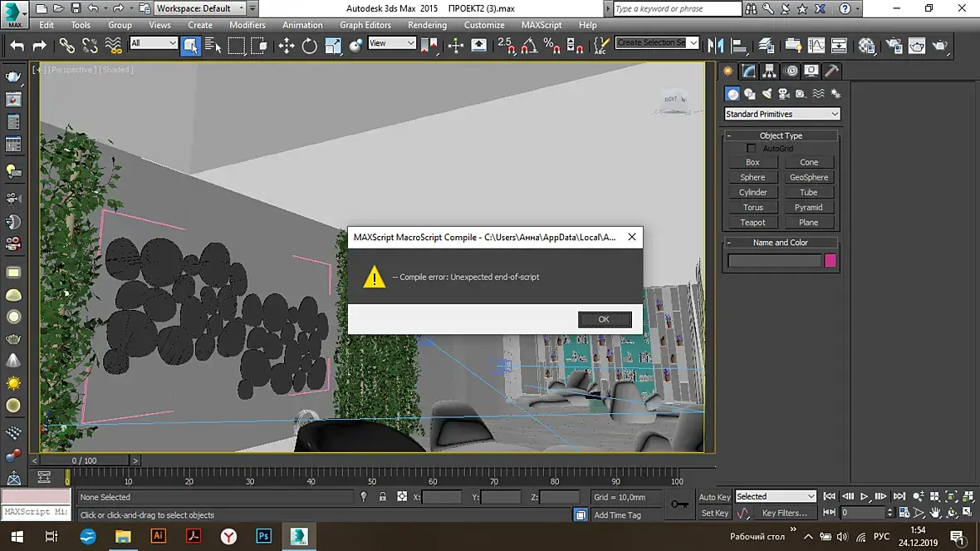Select the Cameras category icon

tap(784, 94)
